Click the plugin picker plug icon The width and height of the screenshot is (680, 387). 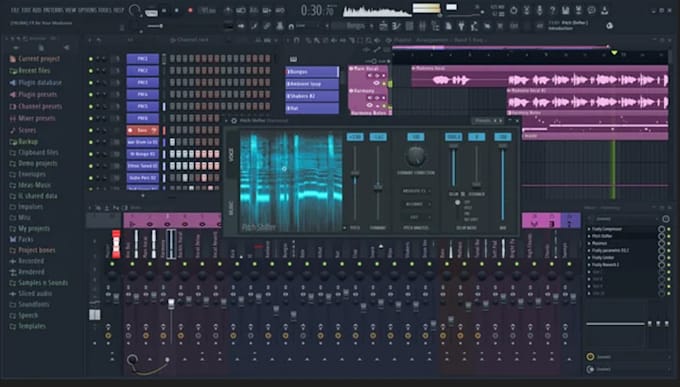[461, 26]
